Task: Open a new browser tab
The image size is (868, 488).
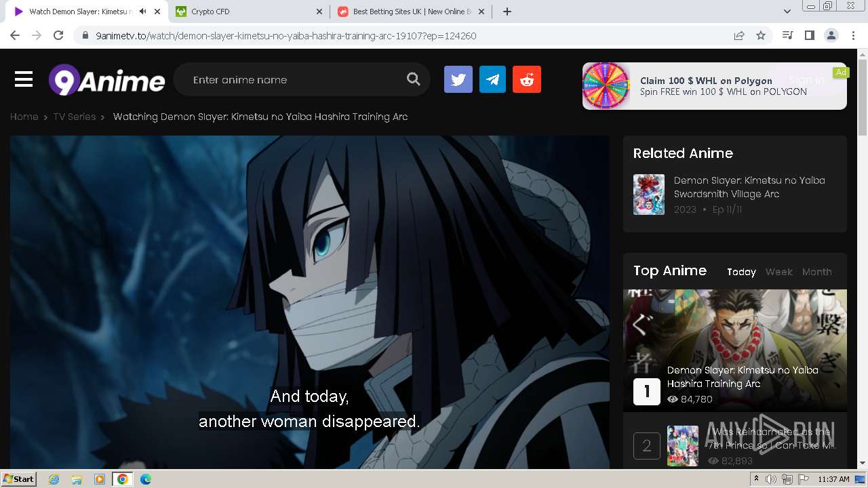Action: [507, 12]
